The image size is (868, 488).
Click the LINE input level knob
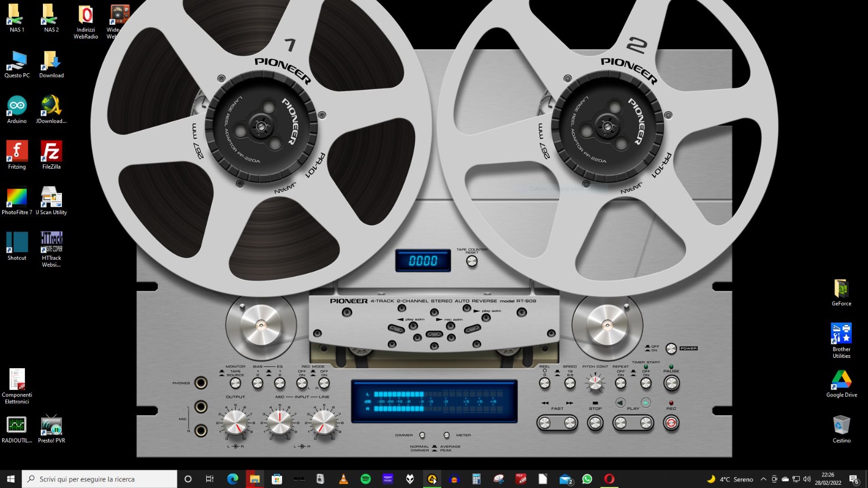point(324,422)
